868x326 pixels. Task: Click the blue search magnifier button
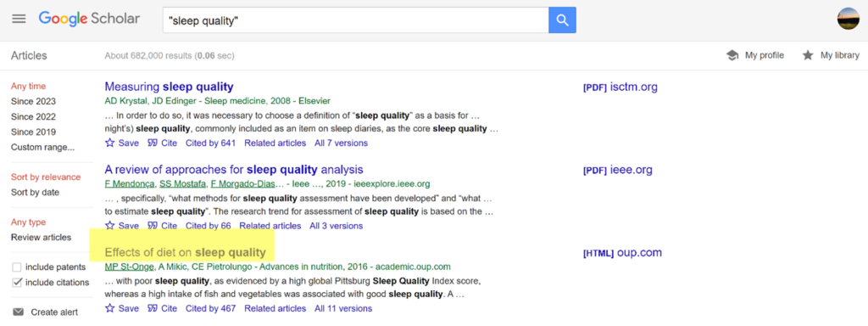coord(563,20)
